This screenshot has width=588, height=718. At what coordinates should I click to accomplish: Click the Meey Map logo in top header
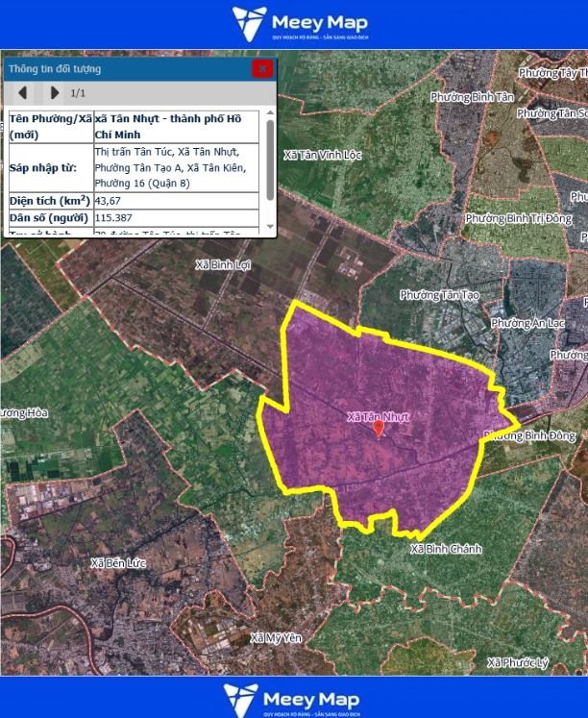(x=294, y=24)
